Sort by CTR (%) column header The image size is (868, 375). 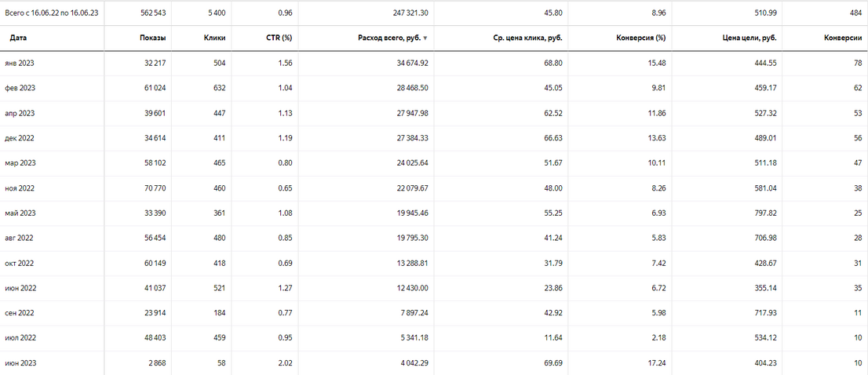[x=279, y=38]
